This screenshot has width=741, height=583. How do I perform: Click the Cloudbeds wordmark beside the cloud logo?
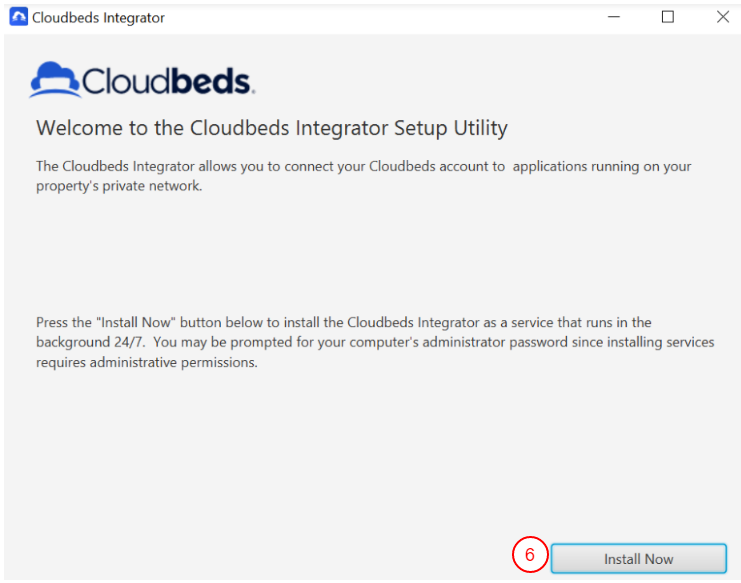tap(167, 80)
